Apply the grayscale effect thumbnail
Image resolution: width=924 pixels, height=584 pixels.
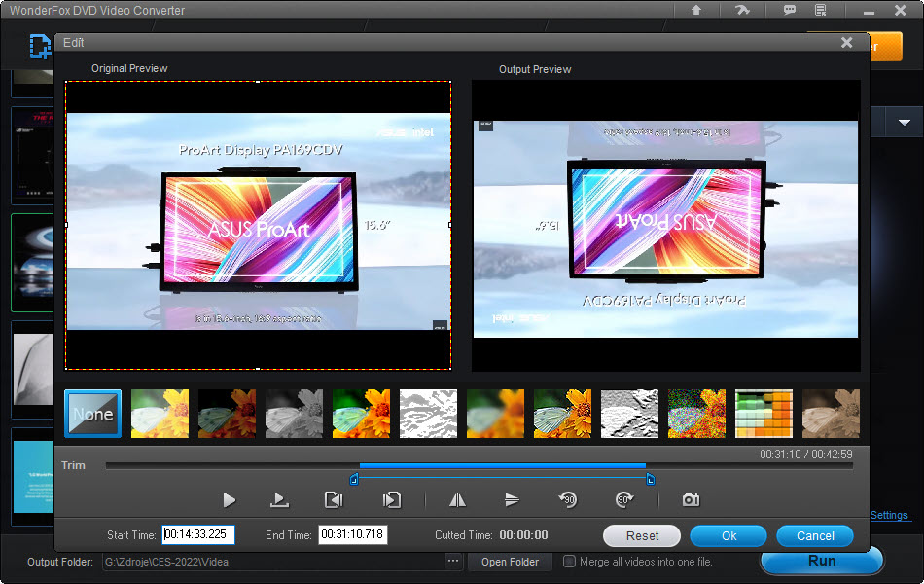(295, 414)
